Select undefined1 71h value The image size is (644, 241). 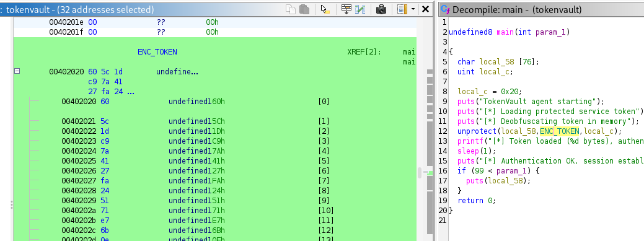196,210
